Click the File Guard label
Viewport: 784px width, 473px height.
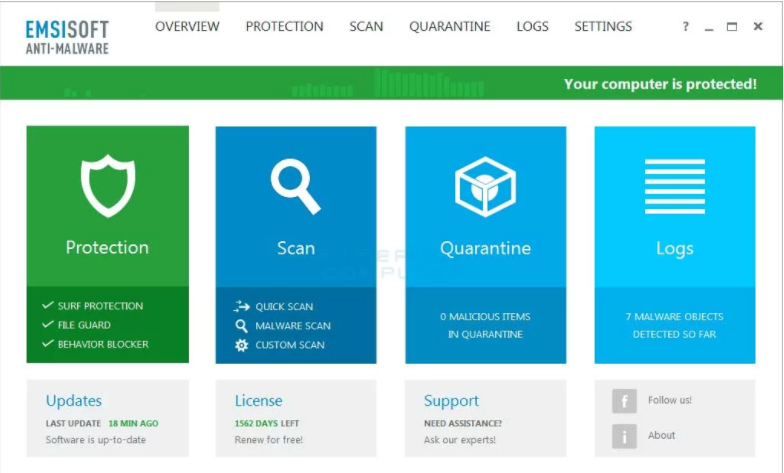click(x=84, y=325)
